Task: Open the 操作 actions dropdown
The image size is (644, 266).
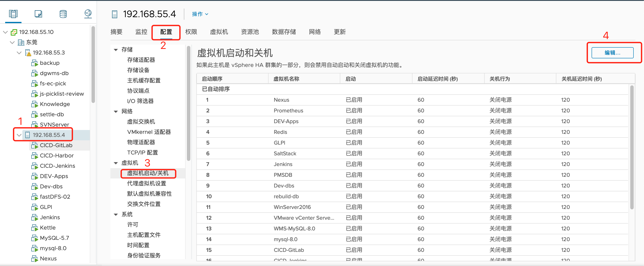Action: point(200,14)
